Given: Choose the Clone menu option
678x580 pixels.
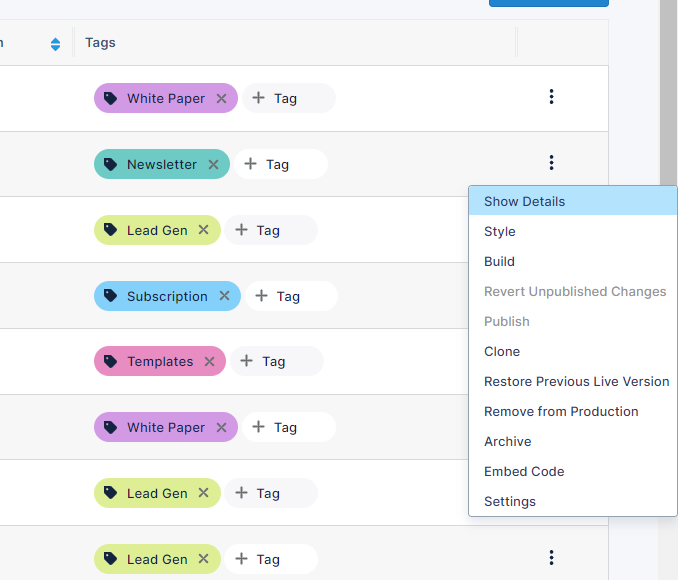Looking at the screenshot, I should (x=502, y=351).
